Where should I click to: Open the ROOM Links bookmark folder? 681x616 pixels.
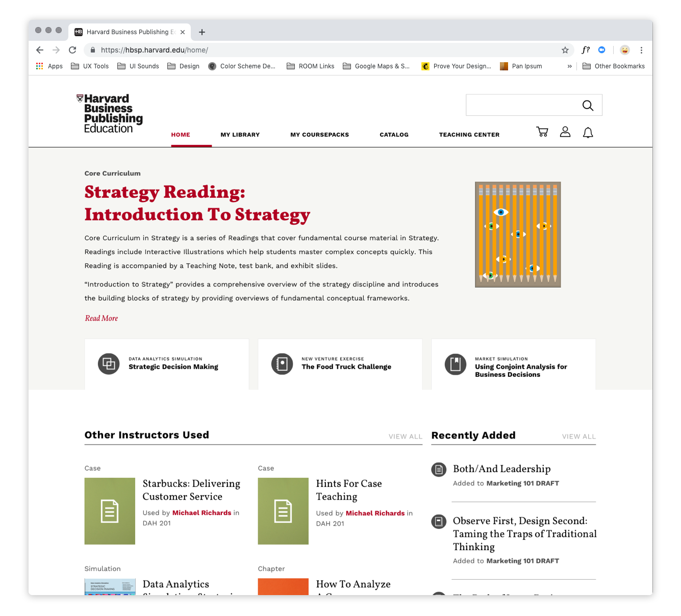coord(311,66)
